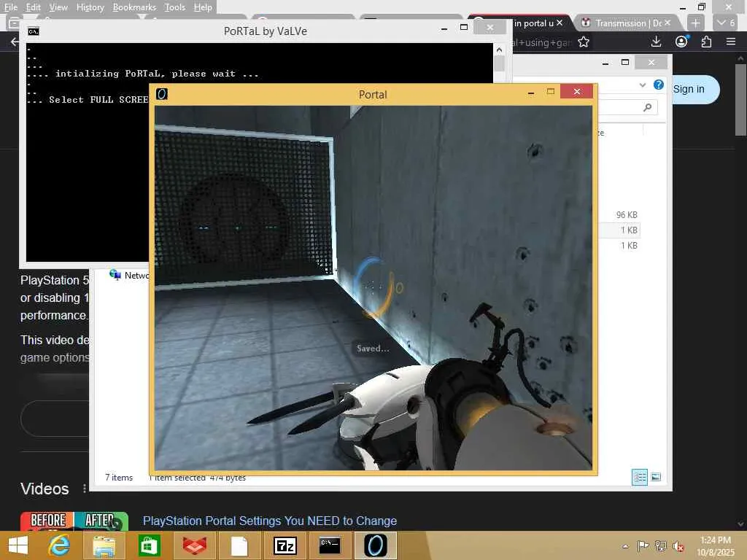Open the Edit menu in Firefox

pos(33,7)
